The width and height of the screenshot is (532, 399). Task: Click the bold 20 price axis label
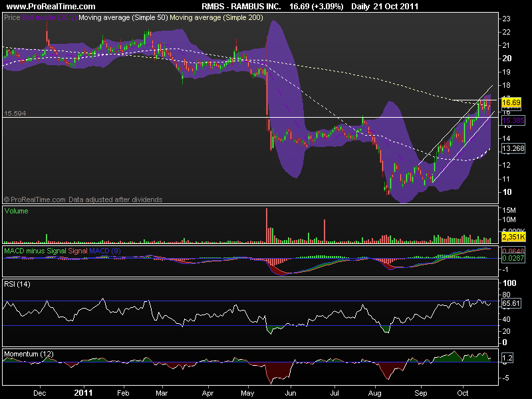(507, 59)
